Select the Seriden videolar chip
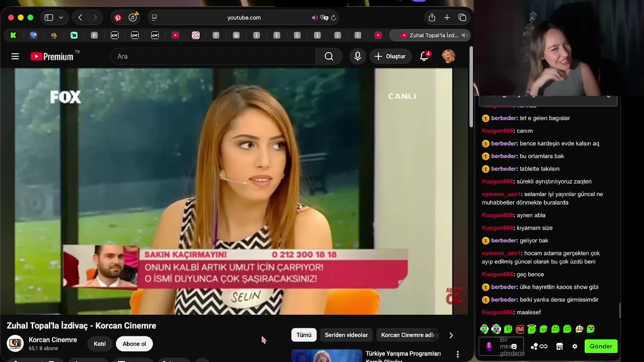The height and width of the screenshot is (362, 644). click(346, 335)
